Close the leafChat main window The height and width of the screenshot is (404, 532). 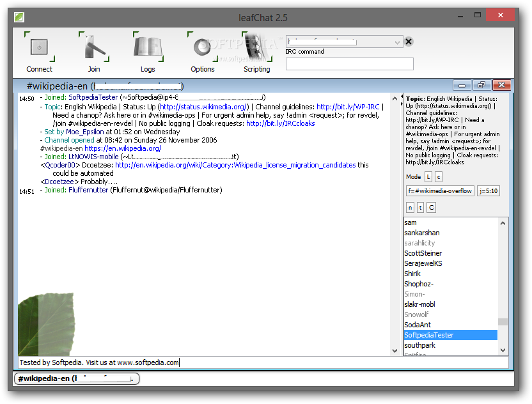(501, 15)
